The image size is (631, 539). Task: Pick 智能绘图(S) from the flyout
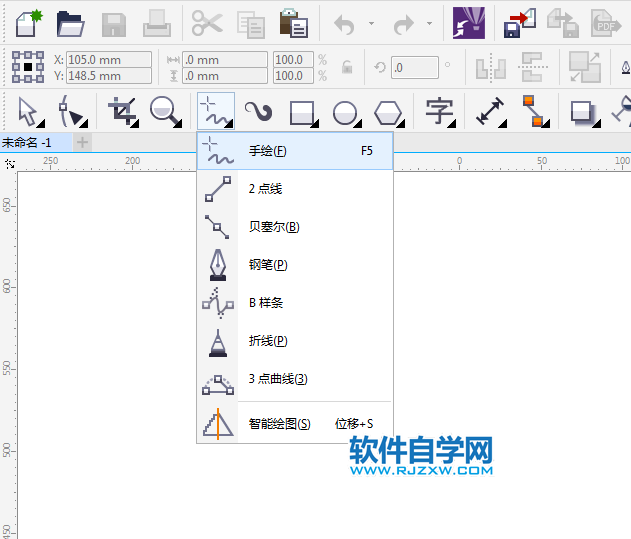coord(279,424)
